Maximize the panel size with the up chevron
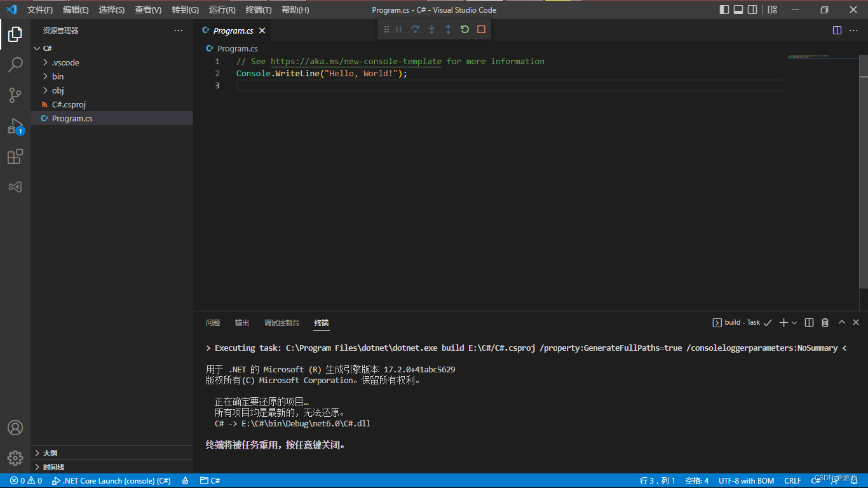This screenshot has height=488, width=868. tap(841, 322)
